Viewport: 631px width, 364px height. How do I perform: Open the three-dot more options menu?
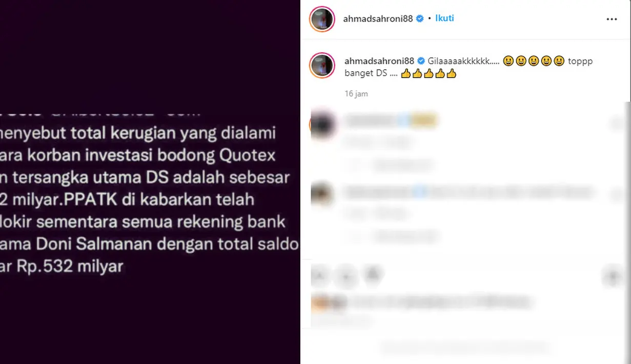[612, 19]
